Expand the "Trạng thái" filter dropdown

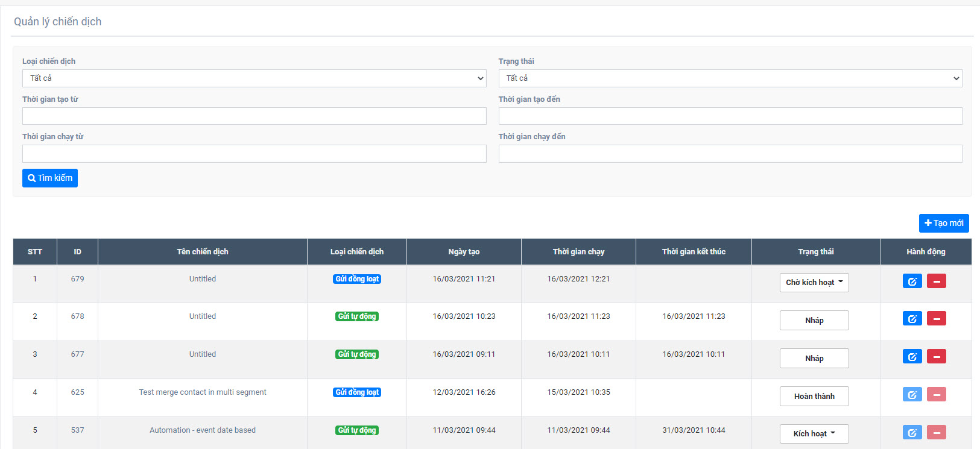pos(730,78)
